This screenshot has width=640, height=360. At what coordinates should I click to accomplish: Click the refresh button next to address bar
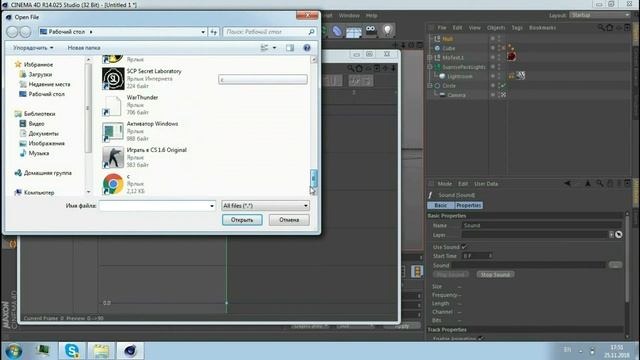pos(213,32)
